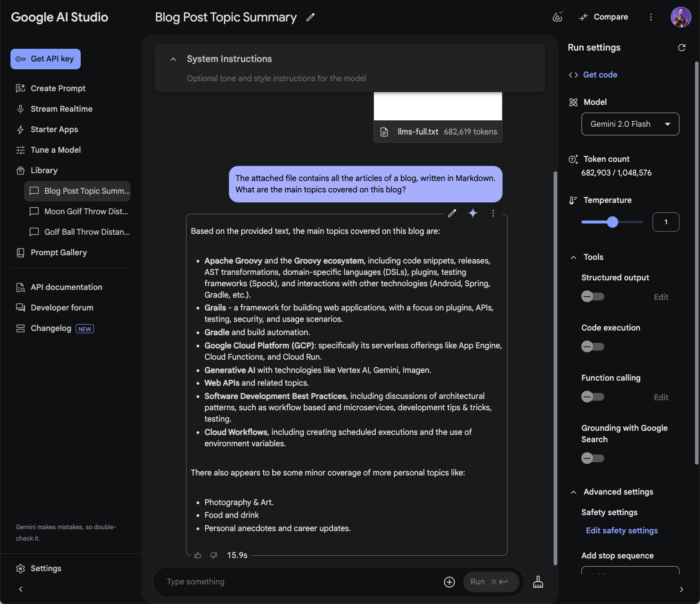The height and width of the screenshot is (604, 700).
Task: Open the Gemini 2.0 Flash model dropdown
Action: point(630,124)
